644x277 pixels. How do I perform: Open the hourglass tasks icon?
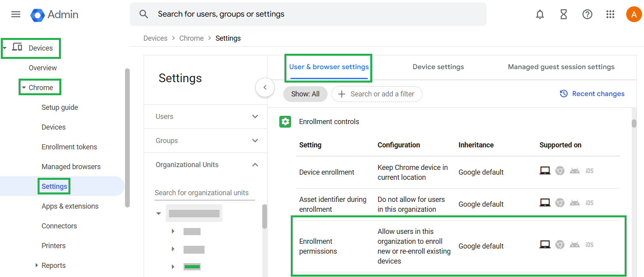564,15
